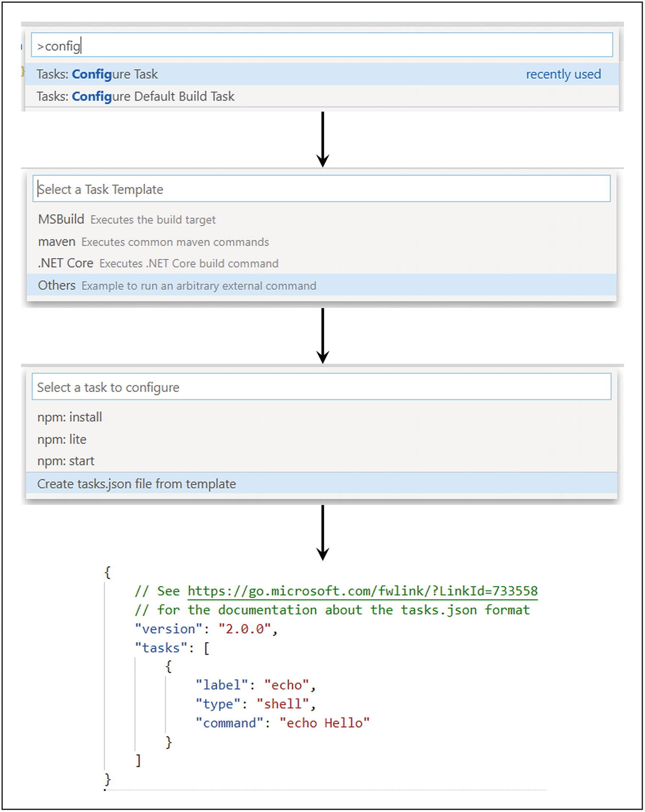Image resolution: width=645 pixels, height=812 pixels.
Task: Click the "shell" type value
Action: tap(283, 704)
